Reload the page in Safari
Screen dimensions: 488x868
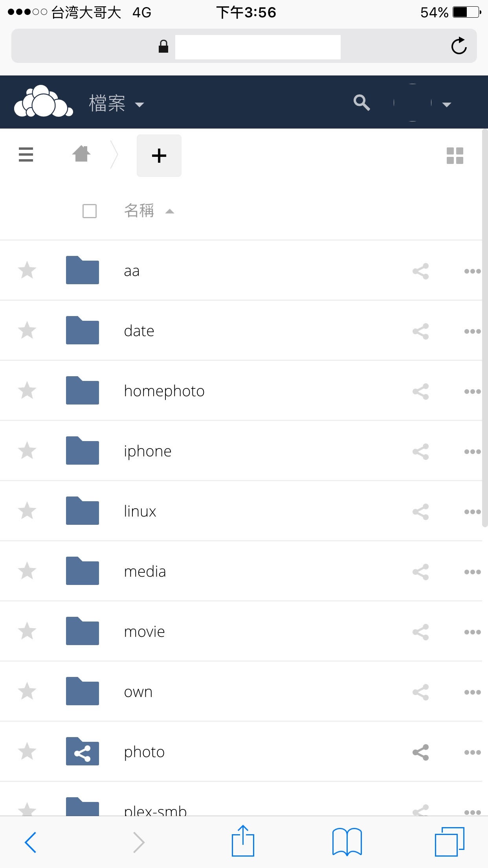(x=459, y=46)
